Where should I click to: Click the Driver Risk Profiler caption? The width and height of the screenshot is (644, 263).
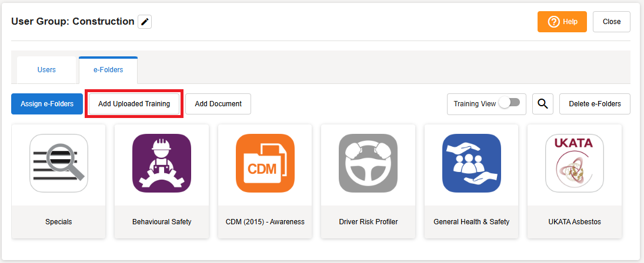tap(368, 222)
